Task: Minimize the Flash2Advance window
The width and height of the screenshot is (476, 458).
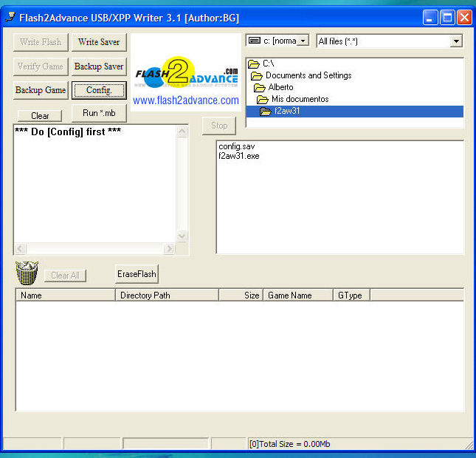Action: pos(430,17)
